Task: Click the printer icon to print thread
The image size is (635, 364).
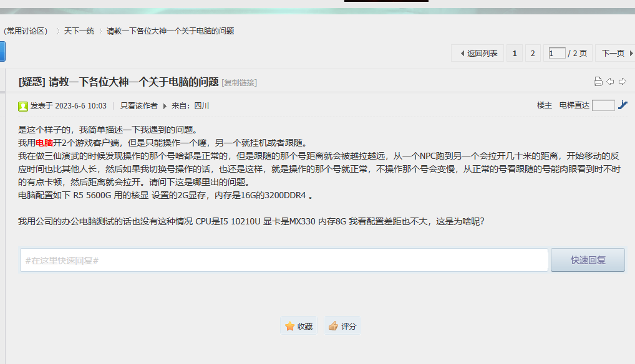Action: point(598,82)
